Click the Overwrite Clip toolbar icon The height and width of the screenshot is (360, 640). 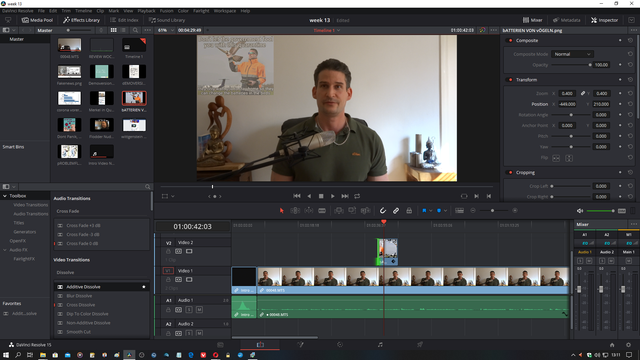(x=352, y=211)
